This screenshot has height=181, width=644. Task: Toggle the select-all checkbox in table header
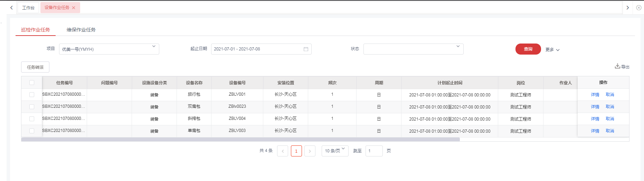[x=32, y=83]
